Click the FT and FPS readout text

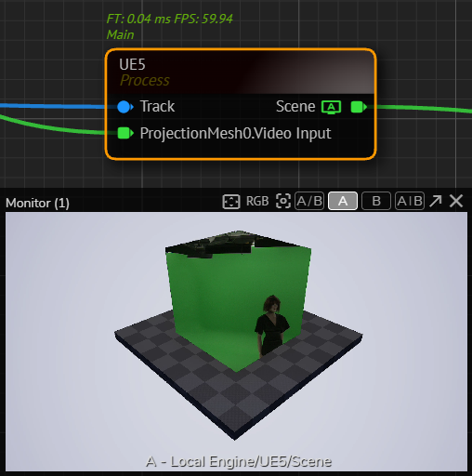(x=169, y=19)
